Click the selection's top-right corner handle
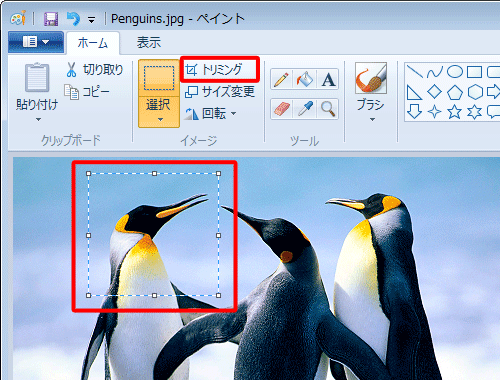500x380 pixels. pos(219,173)
